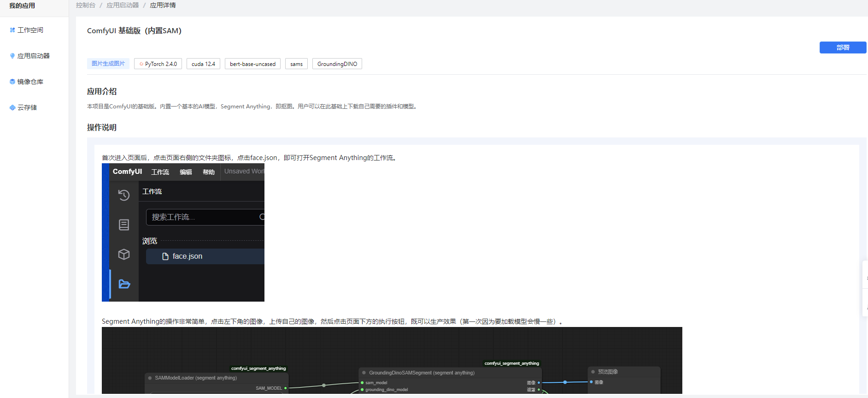The height and width of the screenshot is (398, 868).
Task: Click ComfyUI logo text in screenshot
Action: point(127,171)
